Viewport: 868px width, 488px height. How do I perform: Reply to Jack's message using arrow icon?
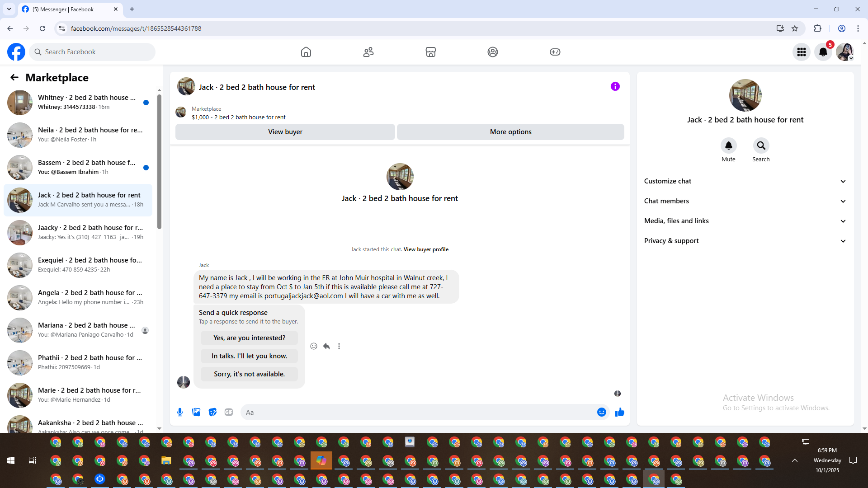pyautogui.click(x=326, y=346)
